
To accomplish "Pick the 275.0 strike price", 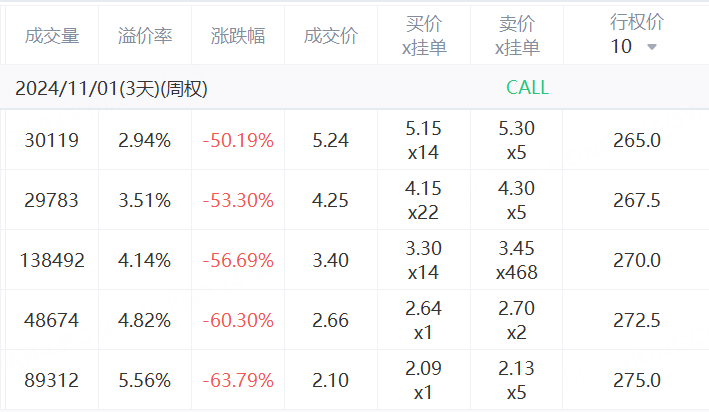I will click(636, 380).
